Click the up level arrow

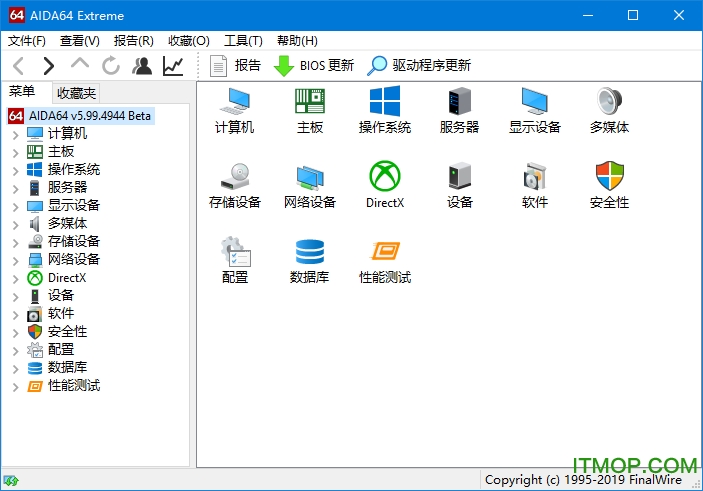coord(80,63)
